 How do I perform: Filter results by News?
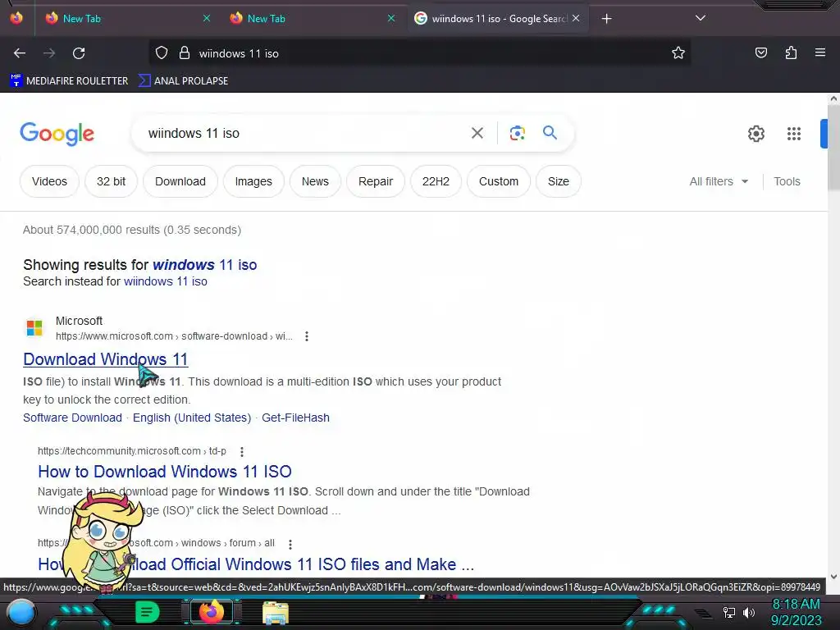coord(315,181)
